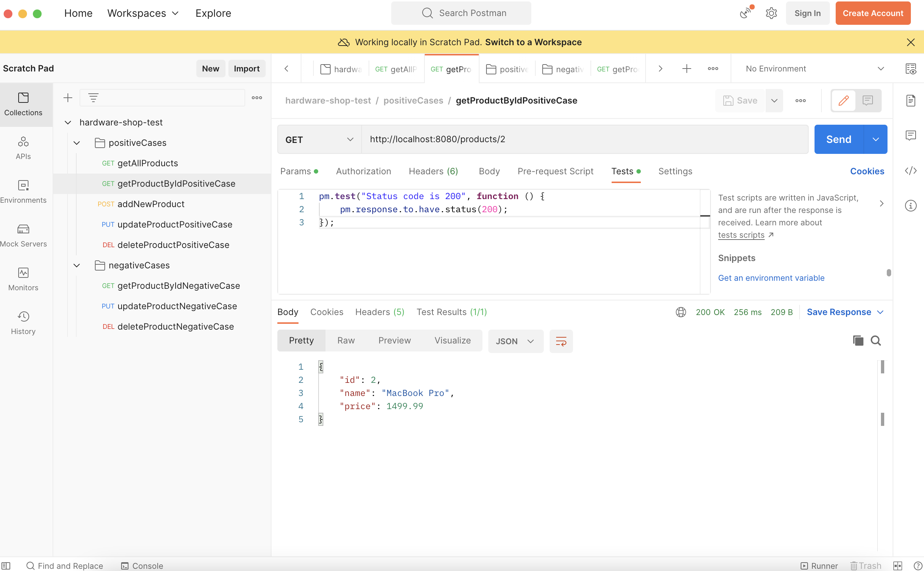Open the Monitors sidebar section
The image size is (924, 571).
[x=23, y=279]
